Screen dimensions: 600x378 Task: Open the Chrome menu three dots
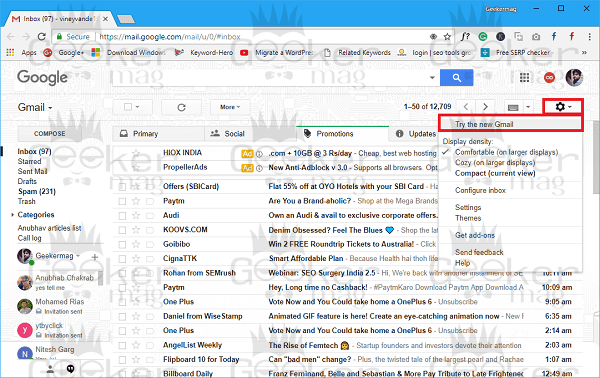point(589,37)
